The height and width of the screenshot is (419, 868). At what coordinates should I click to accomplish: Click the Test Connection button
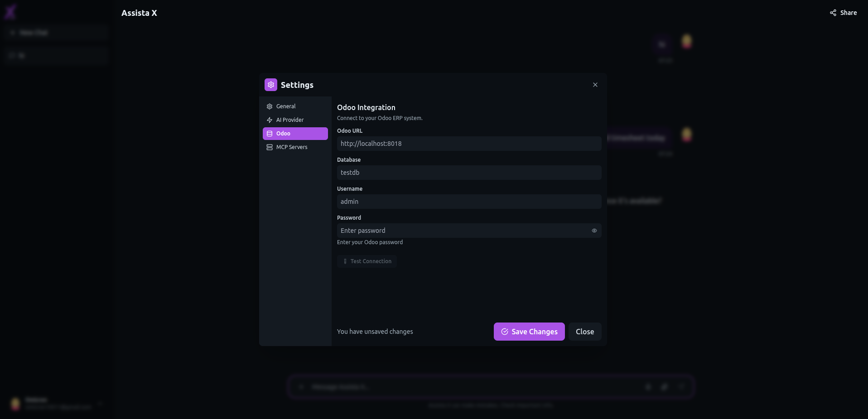[367, 261]
